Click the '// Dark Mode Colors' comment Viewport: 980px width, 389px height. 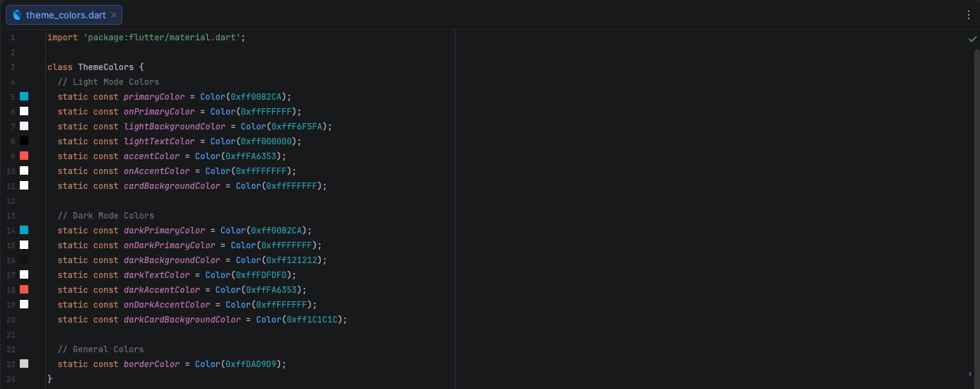(x=106, y=216)
